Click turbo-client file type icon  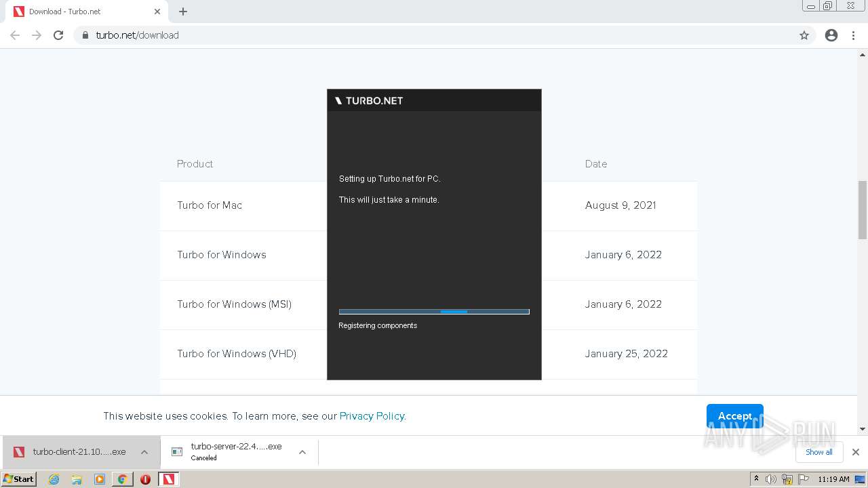19,452
